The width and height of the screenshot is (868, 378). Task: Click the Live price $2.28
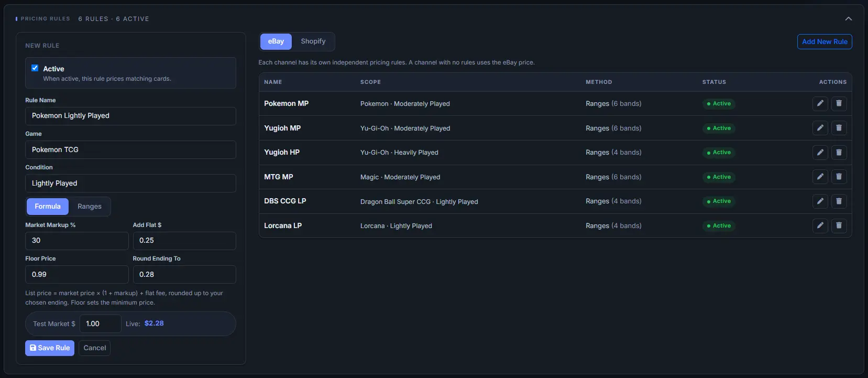click(154, 323)
